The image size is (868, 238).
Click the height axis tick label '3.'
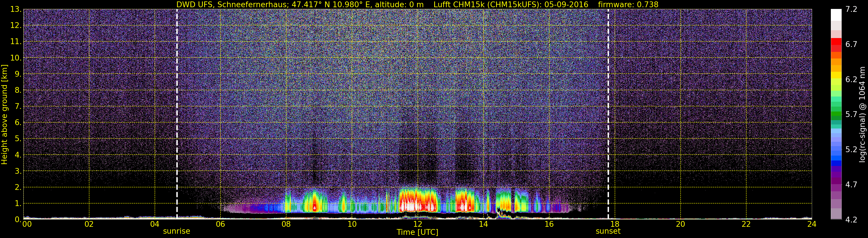point(18,171)
